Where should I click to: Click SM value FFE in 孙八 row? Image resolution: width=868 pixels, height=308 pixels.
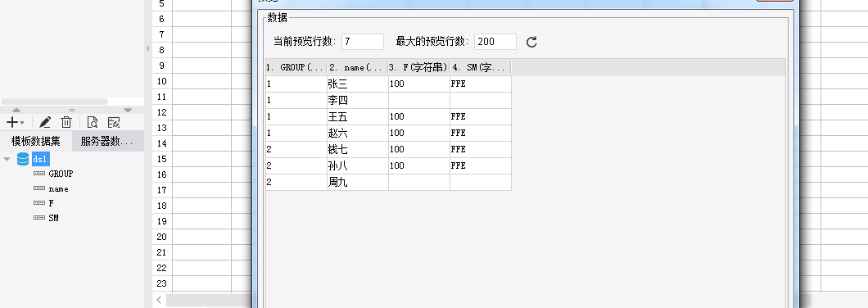pyautogui.click(x=481, y=165)
